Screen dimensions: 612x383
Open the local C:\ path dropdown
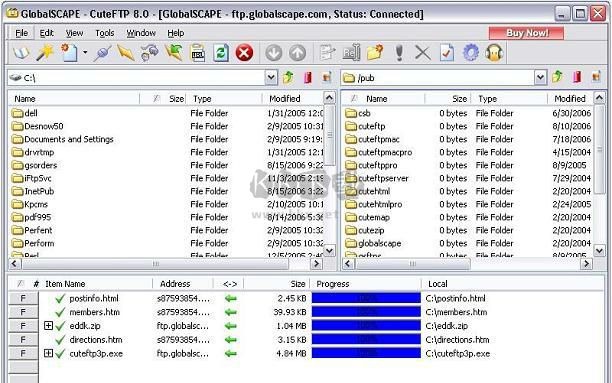pyautogui.click(x=271, y=77)
